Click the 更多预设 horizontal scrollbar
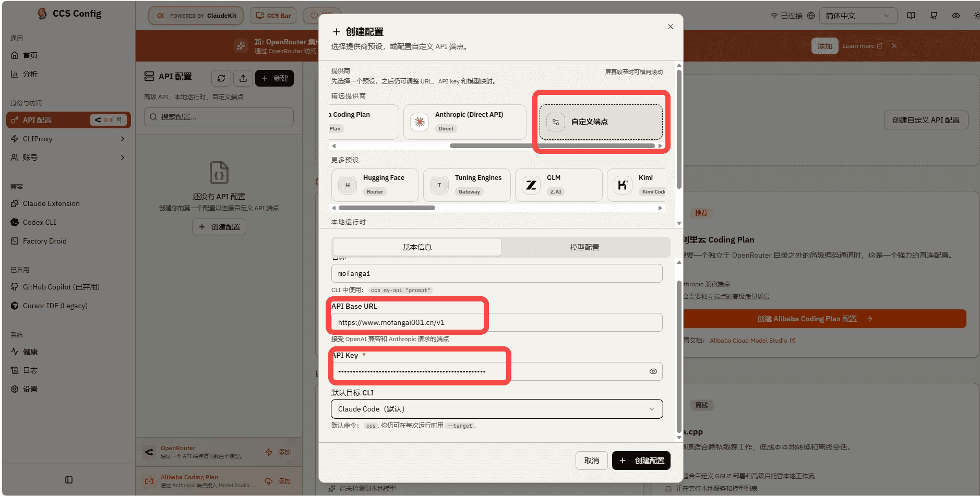Viewport: 980px width, 496px height. click(x=387, y=208)
